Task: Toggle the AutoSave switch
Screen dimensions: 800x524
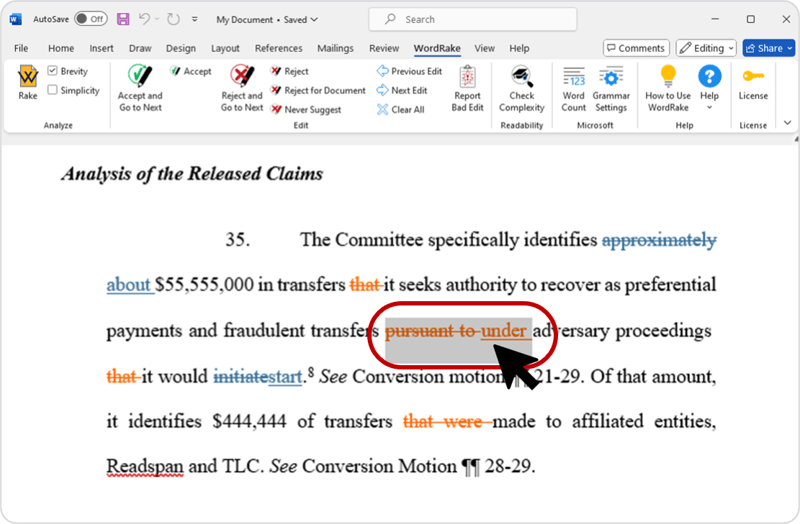Action: pyautogui.click(x=91, y=19)
